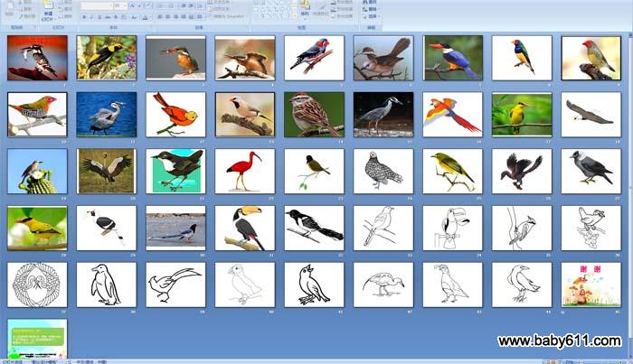Viewport: 633px width, 364px height.
Task: Select slide 17 yellow oriole on green branch
Action: [522, 115]
